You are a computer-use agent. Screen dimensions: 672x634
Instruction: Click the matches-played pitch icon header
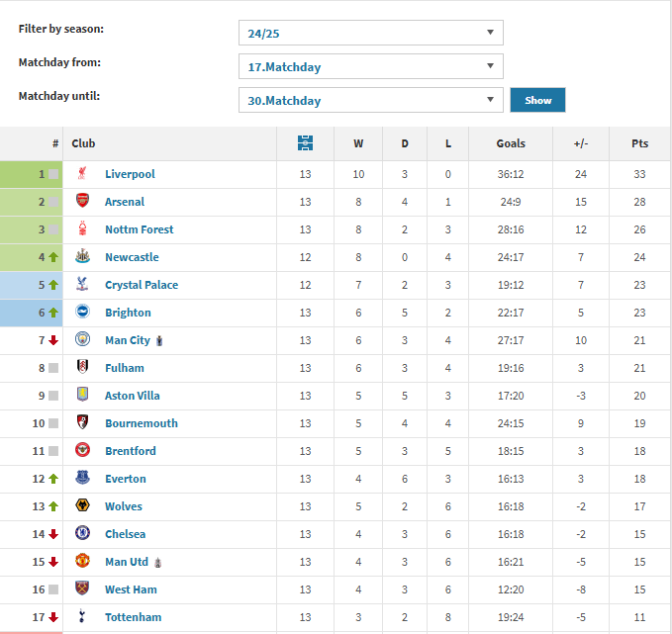305,143
